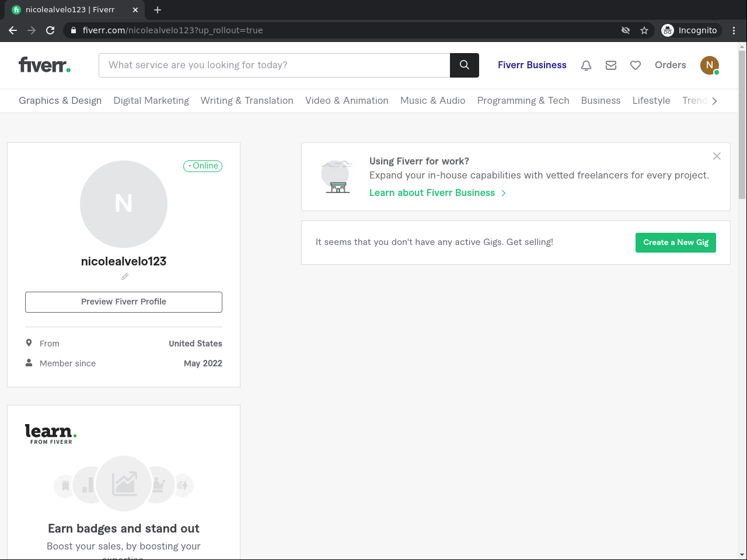Screen dimensions: 747x560
Task: Focus the service search field
Action: (274, 65)
